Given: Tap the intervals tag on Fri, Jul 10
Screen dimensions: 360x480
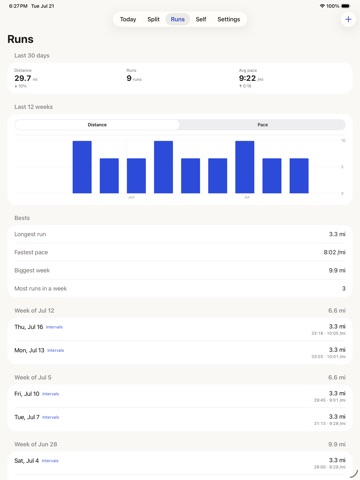Looking at the screenshot, I should tap(51, 394).
